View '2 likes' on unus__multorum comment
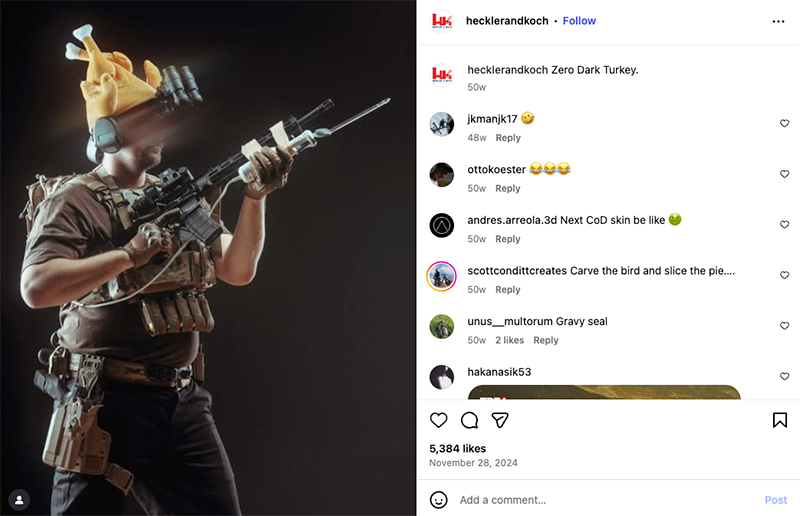This screenshot has height=516, width=800. click(x=509, y=340)
